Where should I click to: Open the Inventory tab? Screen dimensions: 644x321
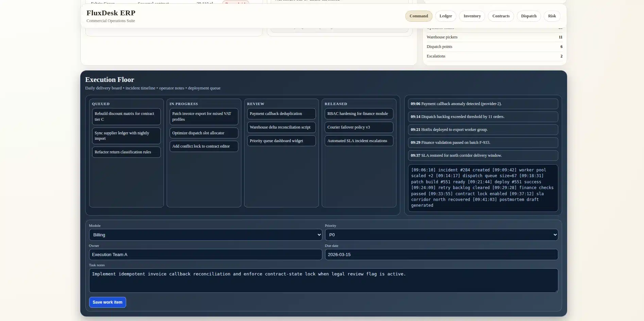[x=472, y=16]
